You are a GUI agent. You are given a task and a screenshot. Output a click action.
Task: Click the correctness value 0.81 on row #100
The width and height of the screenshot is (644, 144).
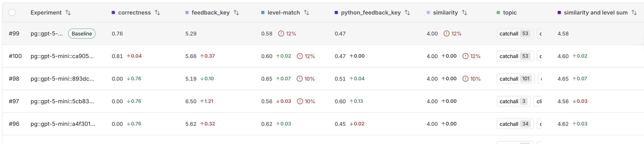[117, 56]
